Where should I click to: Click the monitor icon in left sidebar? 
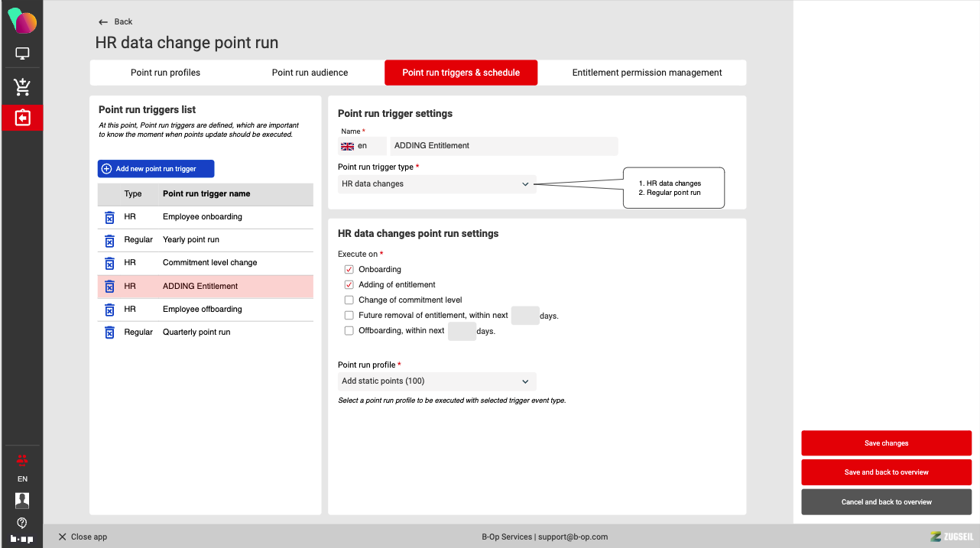tap(22, 54)
